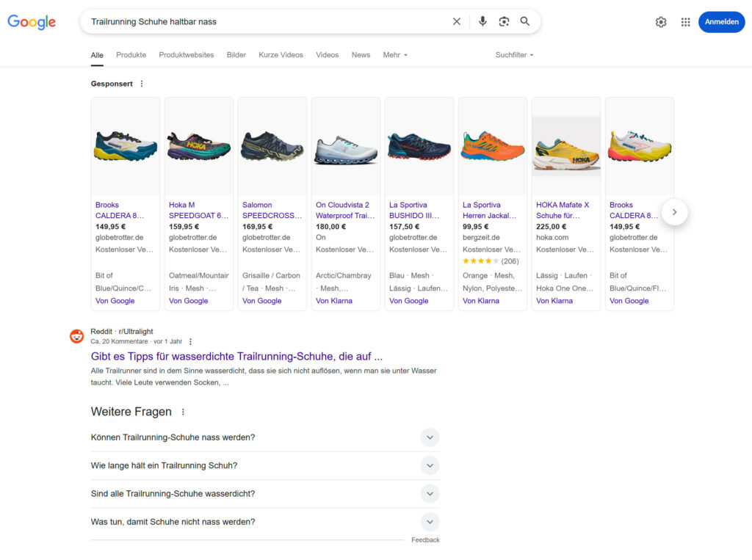Click the 157,50 € price
The width and height of the screenshot is (752, 560).
[405, 226]
